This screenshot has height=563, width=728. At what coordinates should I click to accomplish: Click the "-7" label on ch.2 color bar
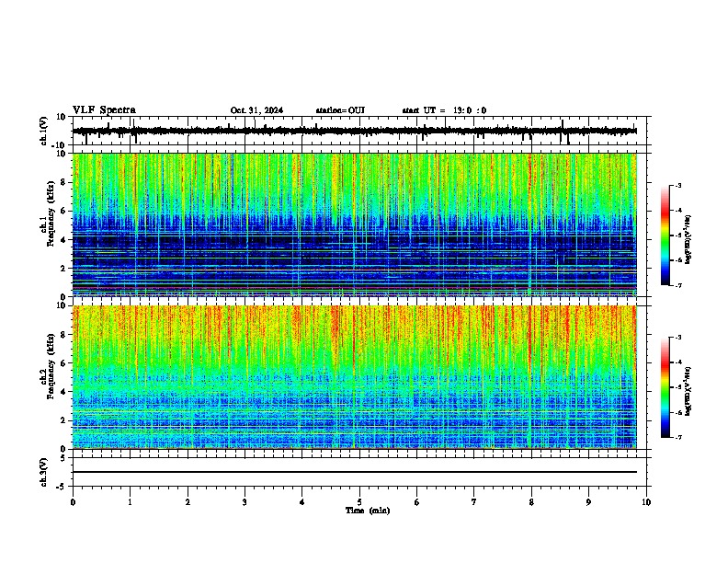pos(677,437)
